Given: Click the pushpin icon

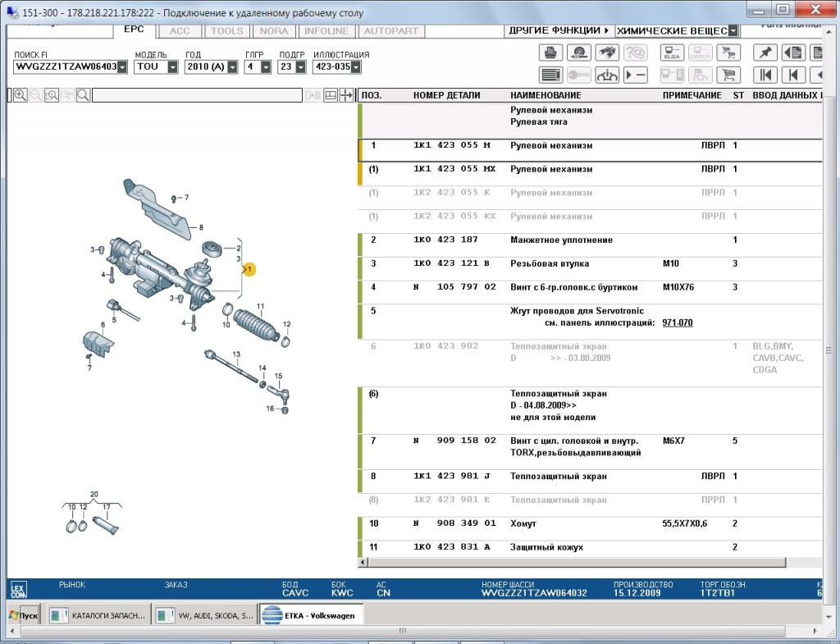Looking at the screenshot, I should click(x=765, y=53).
